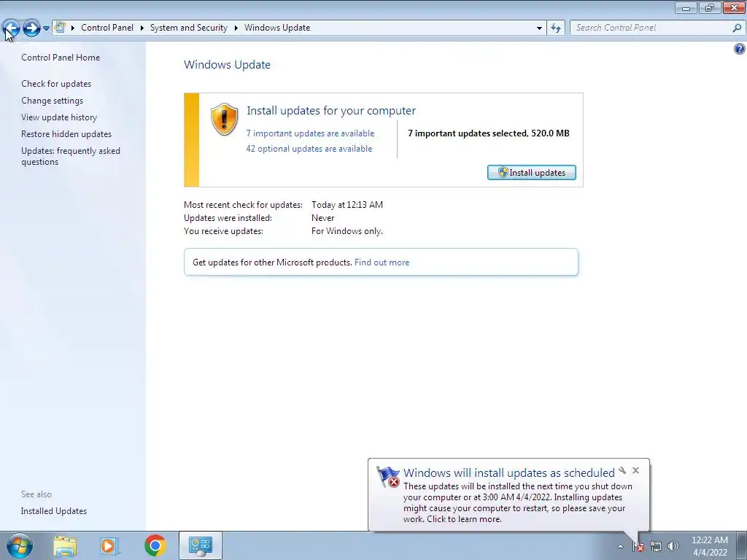Select System and Security breadcrumb
The height and width of the screenshot is (560, 747).
(189, 28)
